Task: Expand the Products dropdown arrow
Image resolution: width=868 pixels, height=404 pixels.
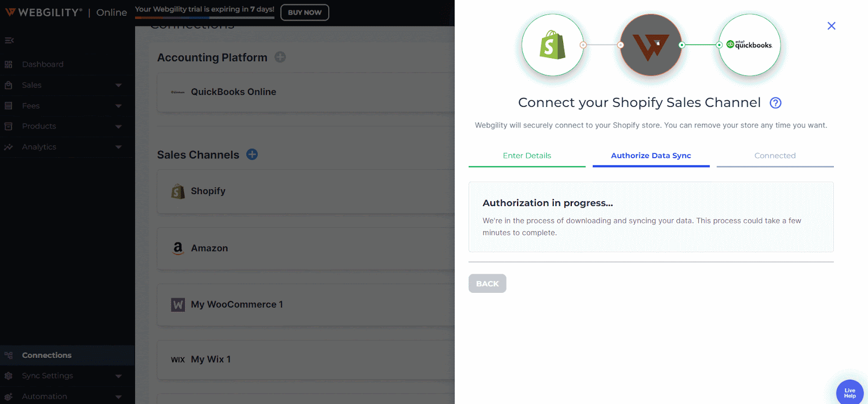Action: pyautogui.click(x=118, y=126)
